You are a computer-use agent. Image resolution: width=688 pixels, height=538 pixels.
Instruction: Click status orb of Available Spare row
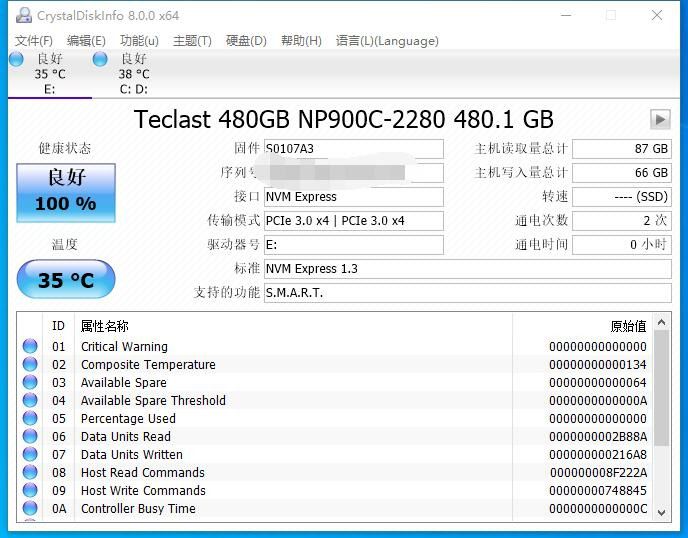click(30, 382)
